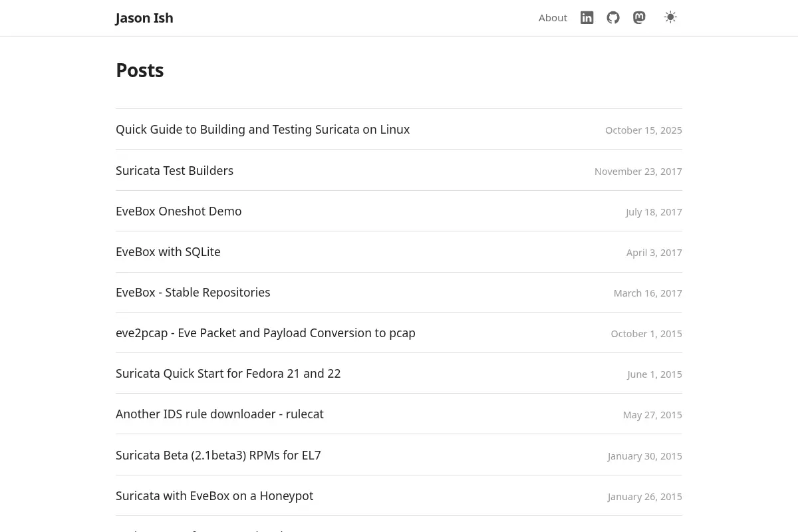The height and width of the screenshot is (532, 798).
Task: Select the date April 3, 2017
Action: 654,253
